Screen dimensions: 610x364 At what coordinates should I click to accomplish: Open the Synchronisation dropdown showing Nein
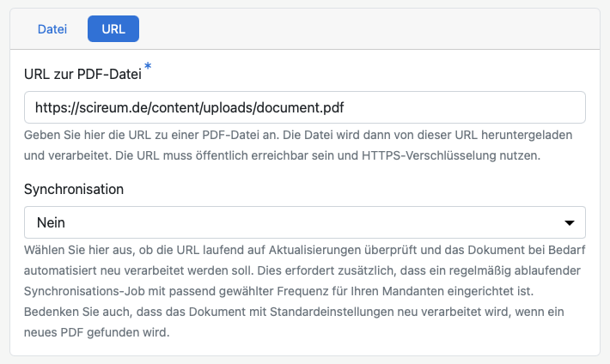(x=305, y=222)
